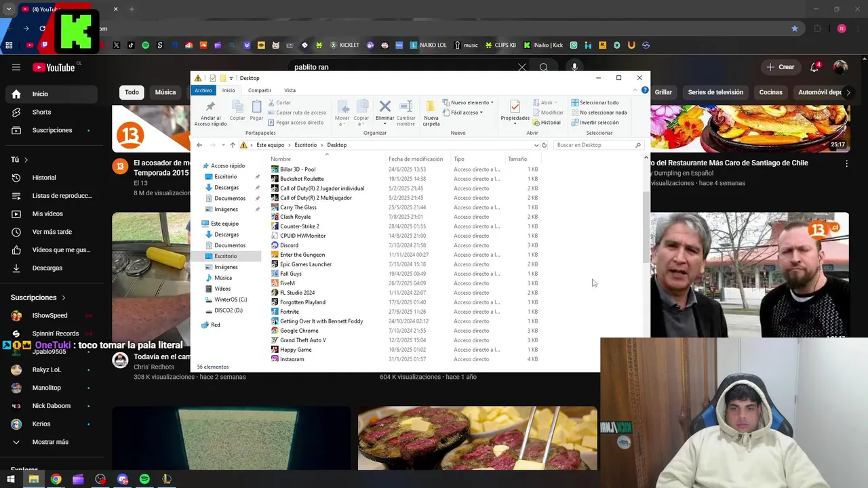Open YouTube notifications bell

pos(814,67)
